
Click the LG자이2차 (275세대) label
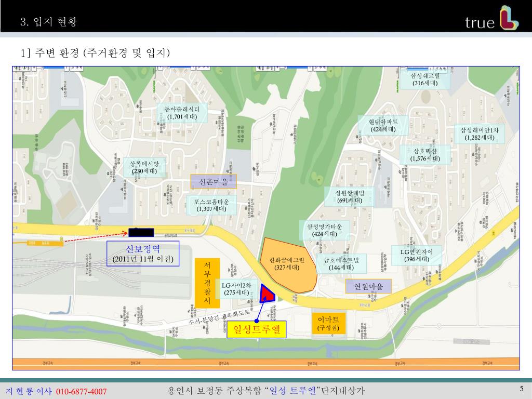click(x=236, y=289)
